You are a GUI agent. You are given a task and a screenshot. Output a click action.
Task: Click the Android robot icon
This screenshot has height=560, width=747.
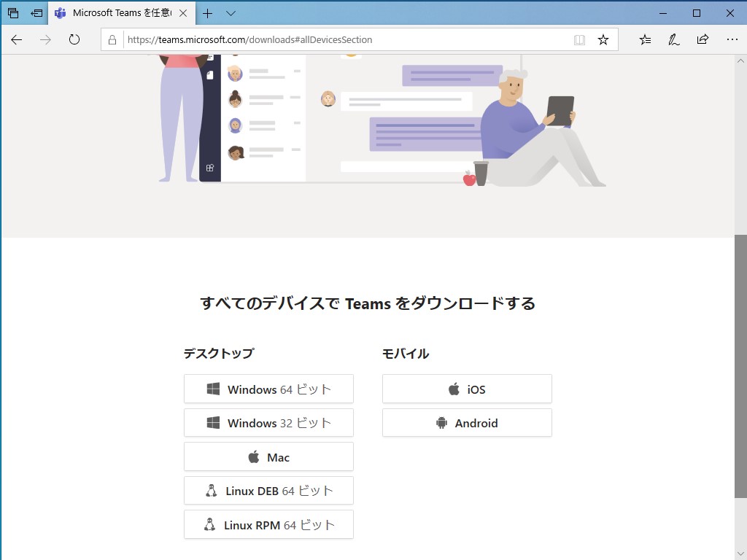440,422
